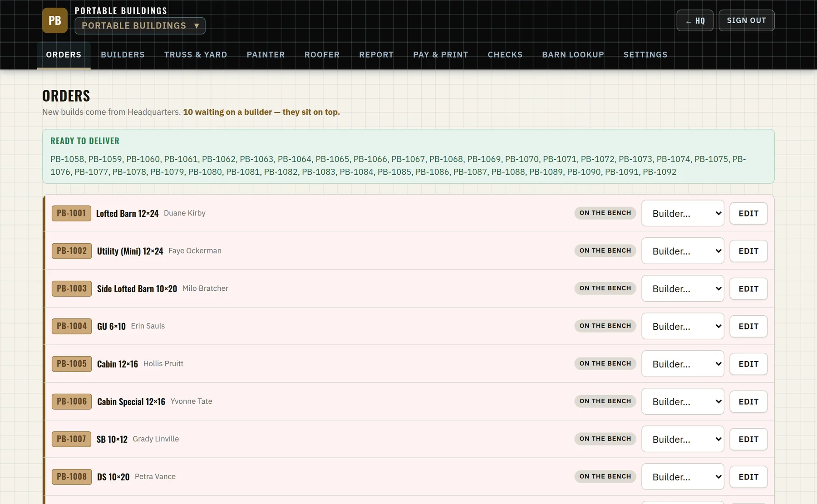Open Builder dropdown for PB-1008
This screenshot has height=504, width=817.
pos(683,477)
